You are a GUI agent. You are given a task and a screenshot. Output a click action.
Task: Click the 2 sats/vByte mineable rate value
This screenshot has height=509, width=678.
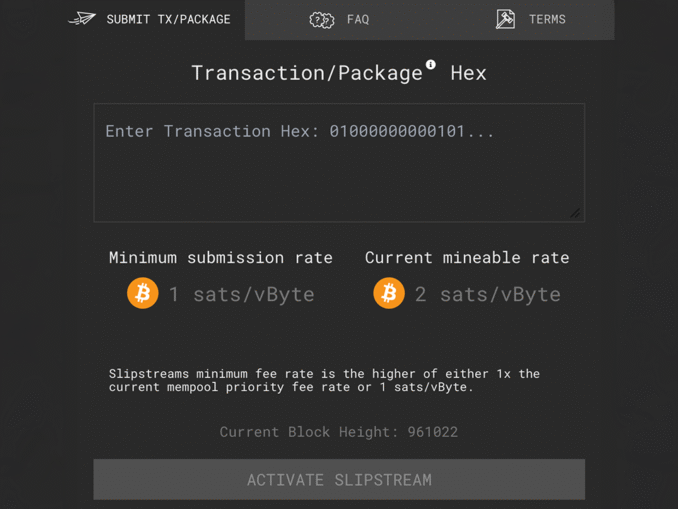point(488,295)
